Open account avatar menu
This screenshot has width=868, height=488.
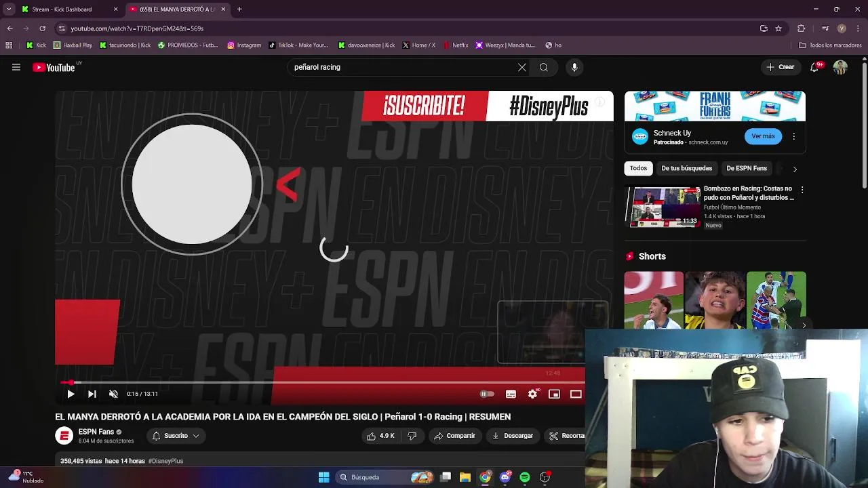click(x=840, y=67)
